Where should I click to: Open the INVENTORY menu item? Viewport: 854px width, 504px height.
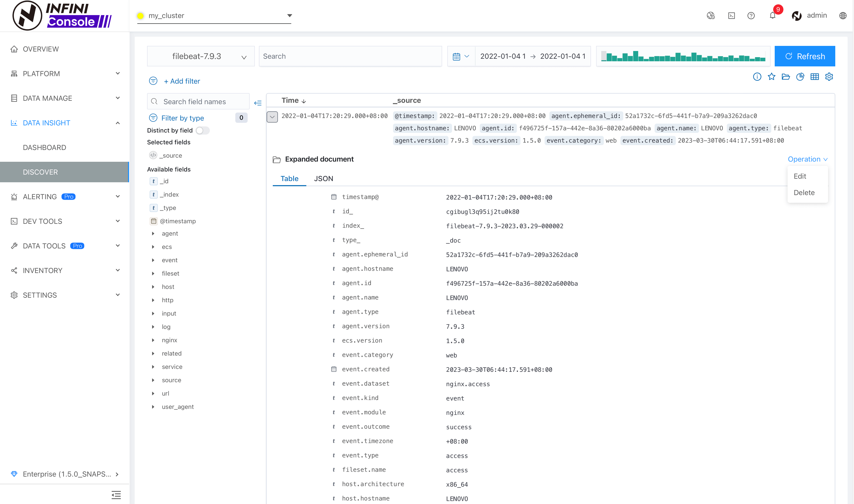[65, 271]
